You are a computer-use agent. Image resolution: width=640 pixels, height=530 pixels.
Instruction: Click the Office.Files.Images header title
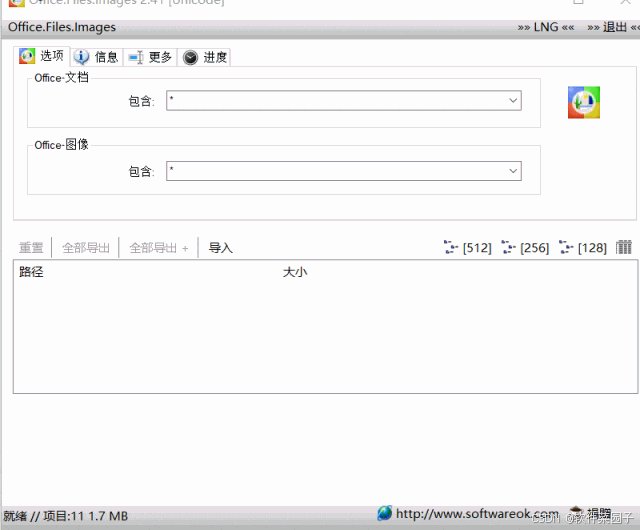pyautogui.click(x=62, y=27)
